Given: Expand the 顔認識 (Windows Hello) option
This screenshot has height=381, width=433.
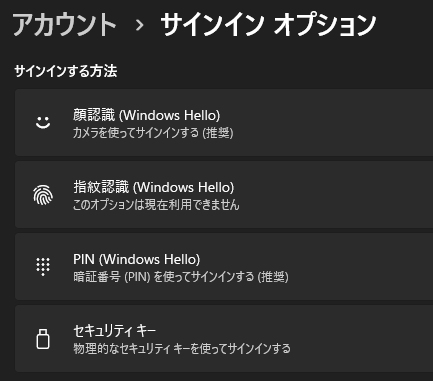Looking at the screenshot, I should point(224,122).
